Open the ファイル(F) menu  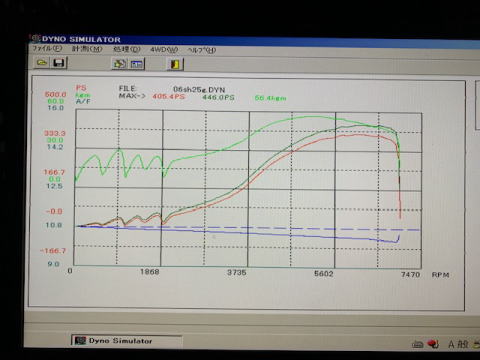[x=47, y=48]
